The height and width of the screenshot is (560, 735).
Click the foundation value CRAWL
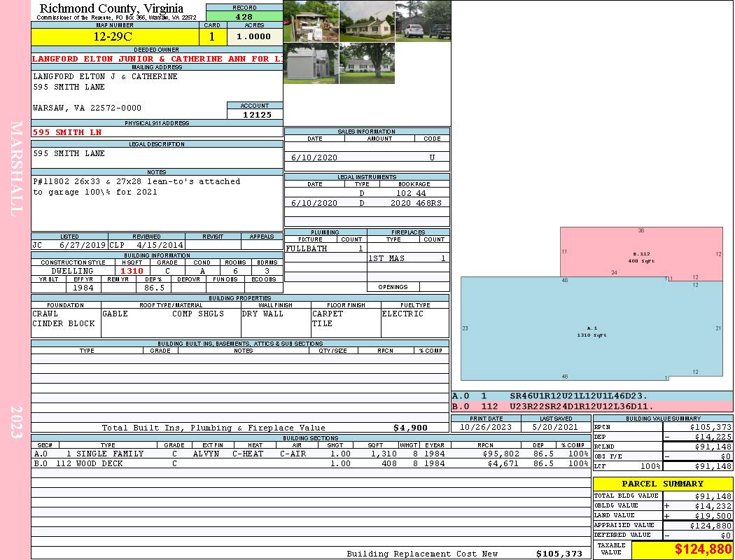pyautogui.click(x=45, y=314)
